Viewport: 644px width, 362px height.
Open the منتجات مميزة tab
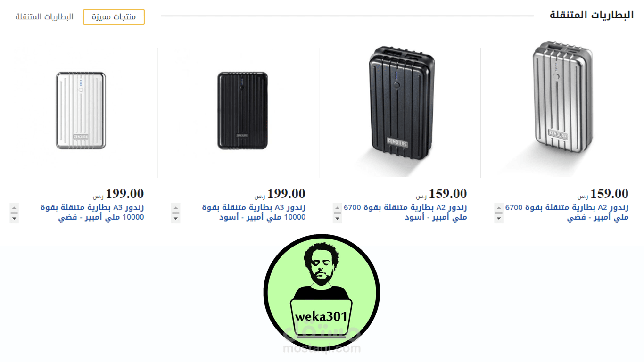click(114, 17)
